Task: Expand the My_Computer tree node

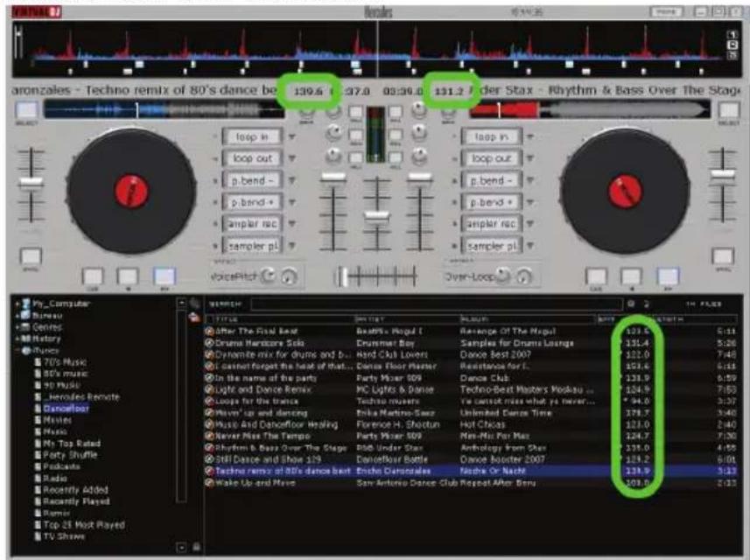Action: [x=18, y=304]
